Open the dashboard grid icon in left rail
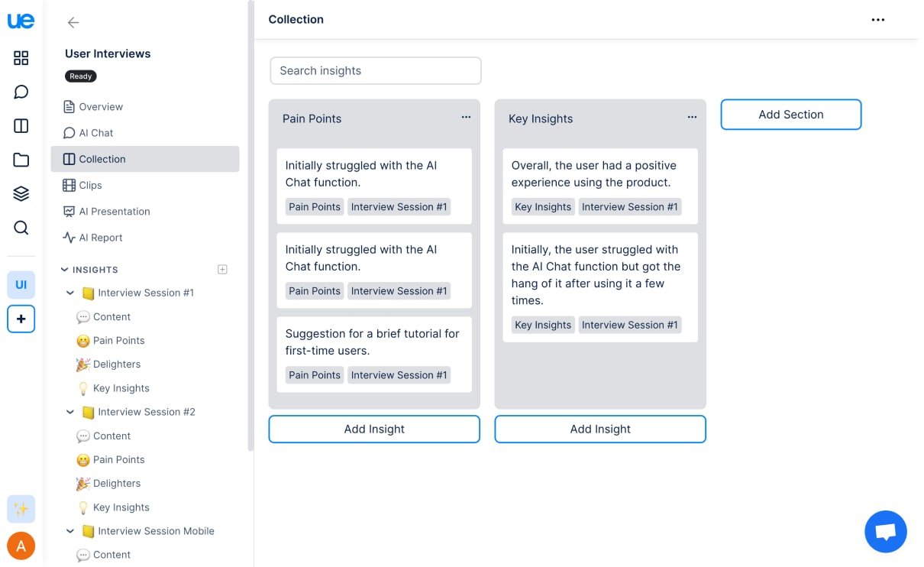The width and height of the screenshot is (924, 567). point(21,58)
